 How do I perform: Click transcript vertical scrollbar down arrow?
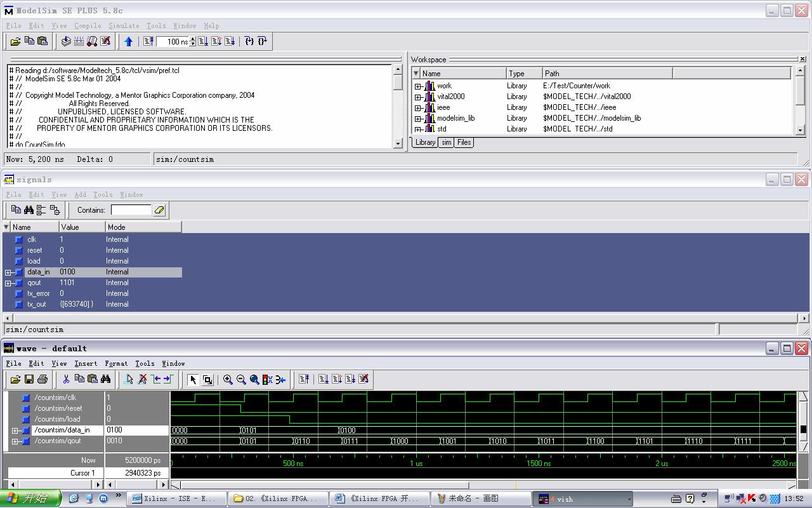(x=398, y=144)
